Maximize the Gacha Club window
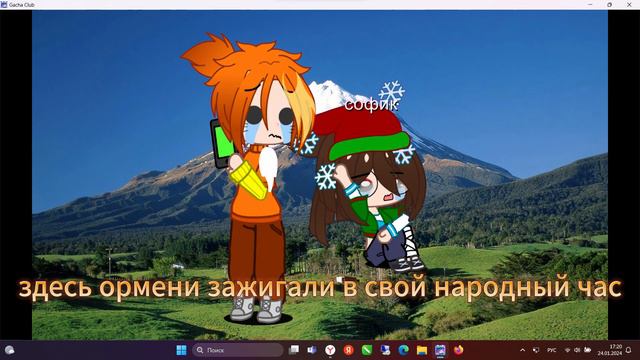 point(609,4)
